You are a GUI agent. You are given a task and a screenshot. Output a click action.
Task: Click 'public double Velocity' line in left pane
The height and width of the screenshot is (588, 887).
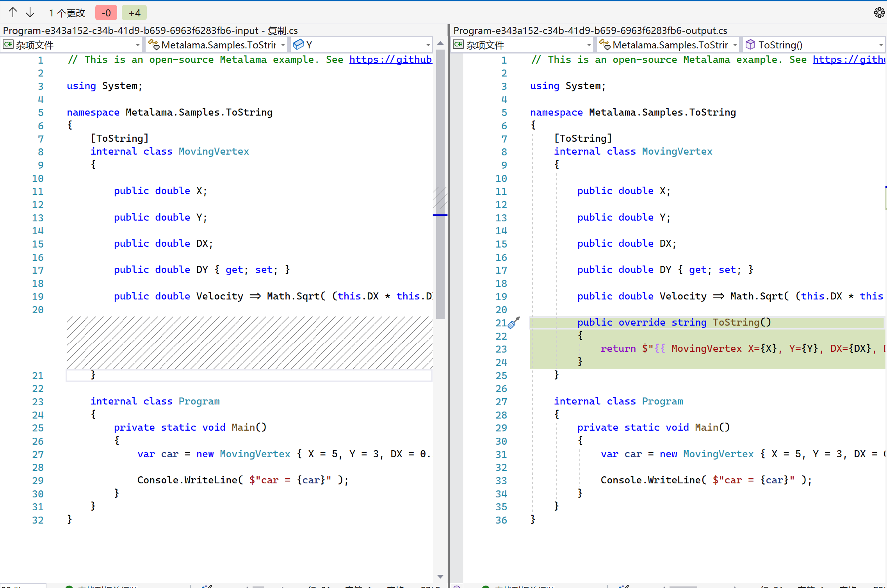point(273,296)
